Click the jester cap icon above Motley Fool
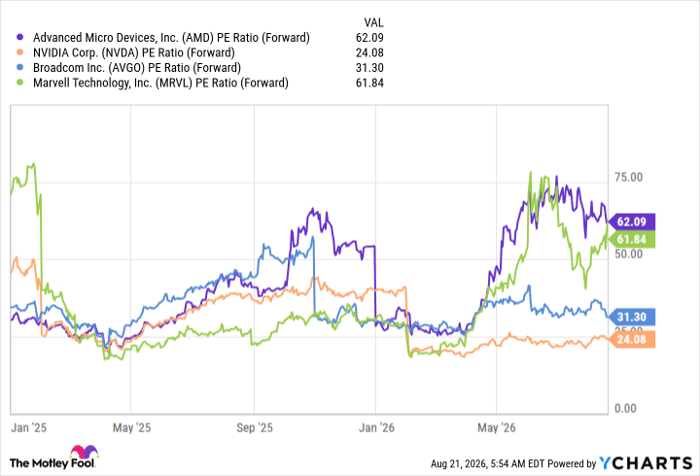Screen dimensions: 700x476 (x=84, y=452)
